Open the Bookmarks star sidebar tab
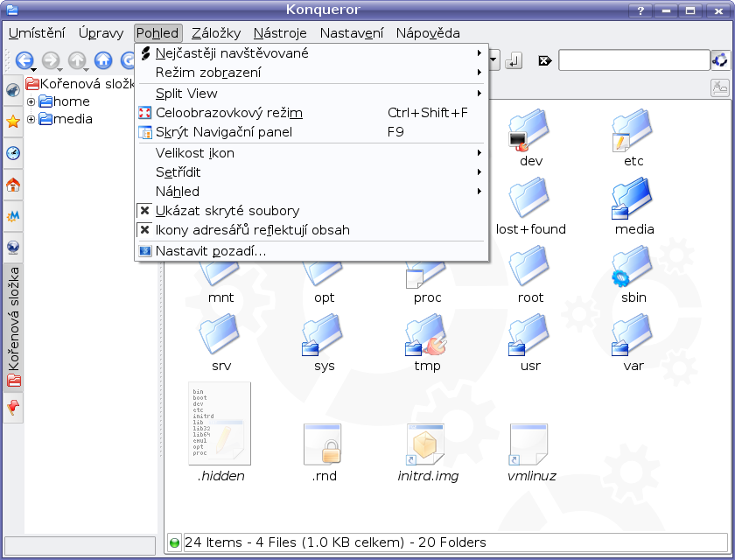Screen dimensions: 735x560 point(13,122)
